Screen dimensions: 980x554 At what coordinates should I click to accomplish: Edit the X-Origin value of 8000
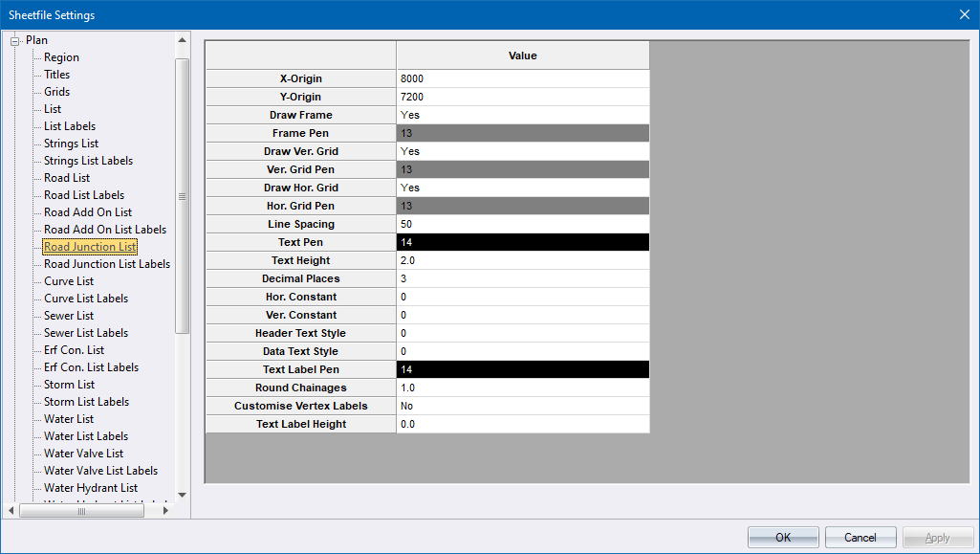pos(522,78)
